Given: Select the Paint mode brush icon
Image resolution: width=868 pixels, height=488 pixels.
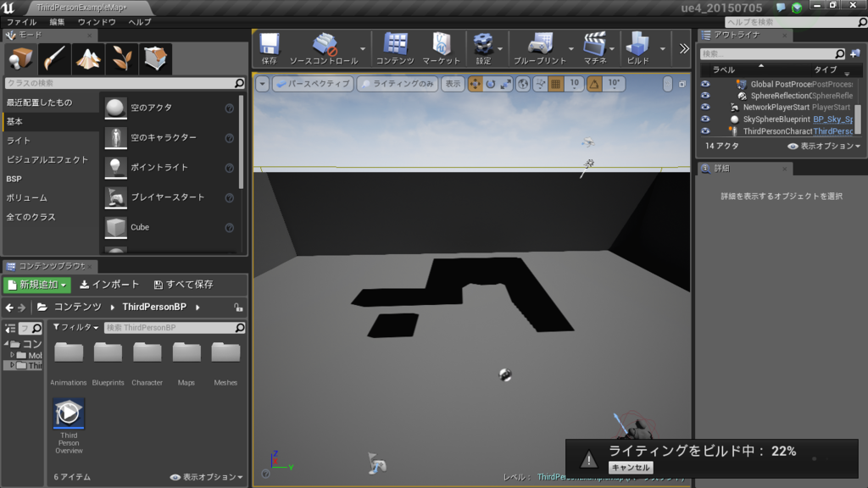Looking at the screenshot, I should (54, 58).
